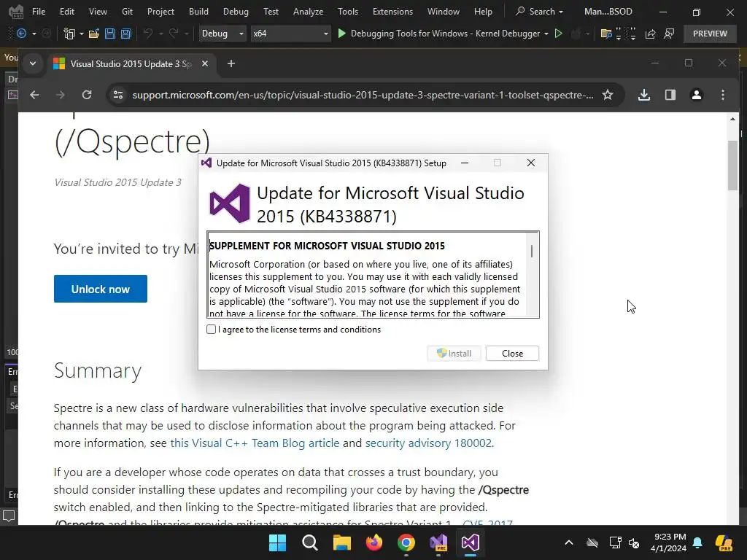This screenshot has height=560, width=747.
Task: Open the Extensions menu
Action: [392, 12]
